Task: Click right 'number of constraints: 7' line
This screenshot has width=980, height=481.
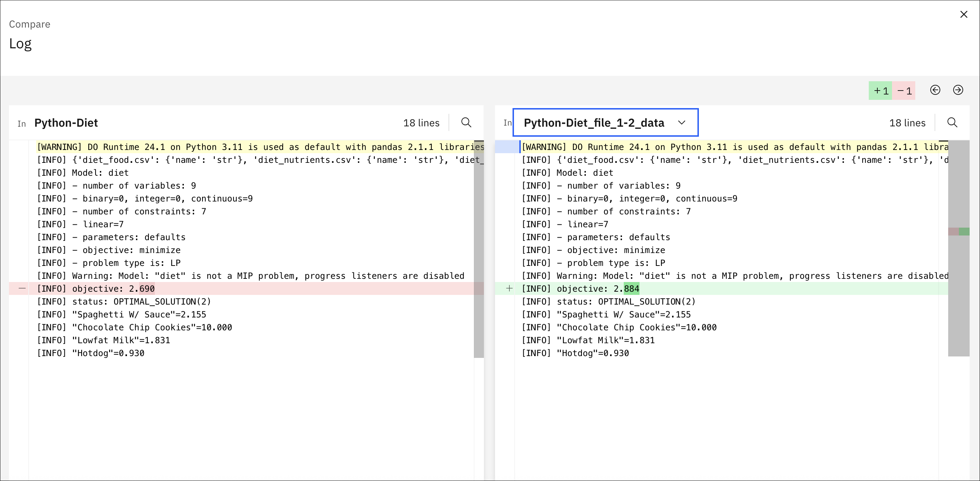Action: [x=606, y=212]
